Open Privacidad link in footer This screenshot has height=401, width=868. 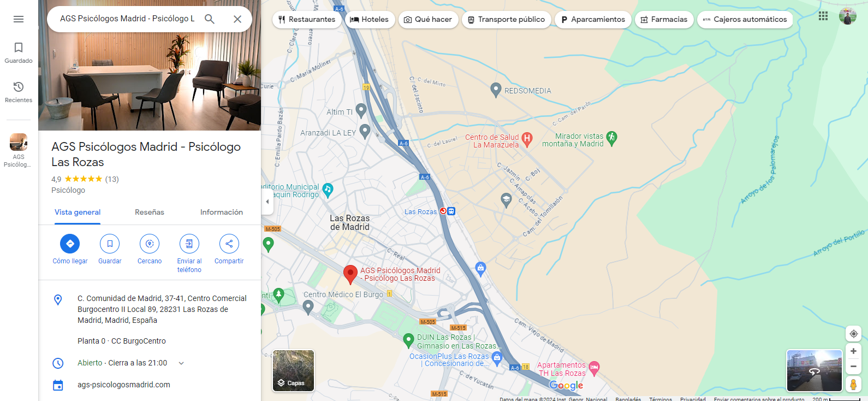click(693, 399)
